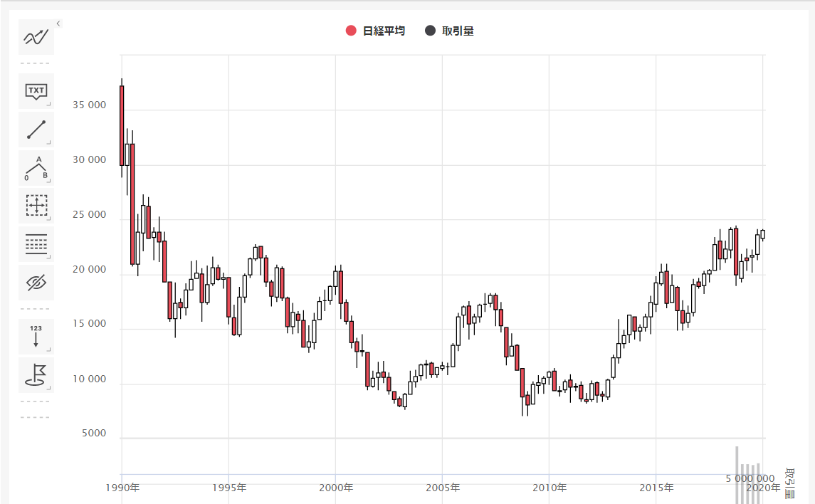Collapse the drawing toolbar with chevron
The width and height of the screenshot is (815, 504).
(58, 23)
